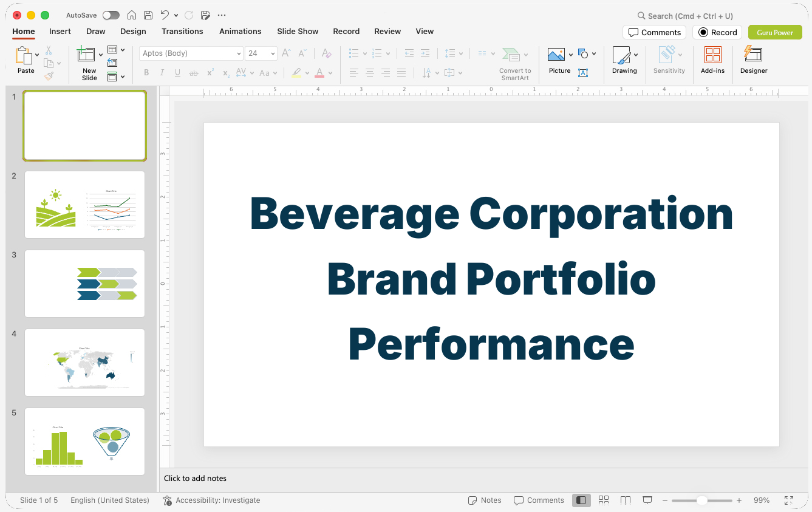
Task: Click the Cut scissors icon
Action: (x=49, y=50)
